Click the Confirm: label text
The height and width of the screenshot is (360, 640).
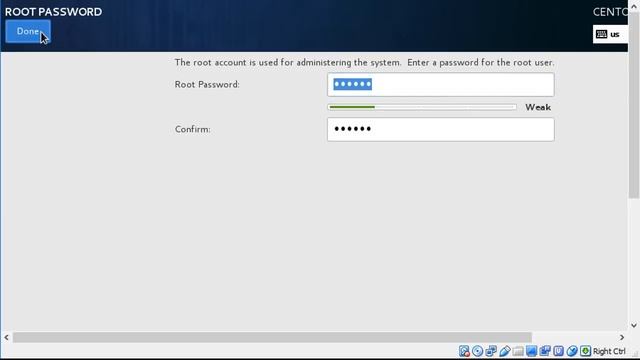coord(193,129)
